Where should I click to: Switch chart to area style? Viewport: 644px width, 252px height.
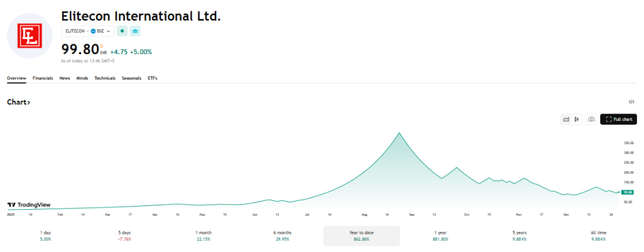(566, 119)
